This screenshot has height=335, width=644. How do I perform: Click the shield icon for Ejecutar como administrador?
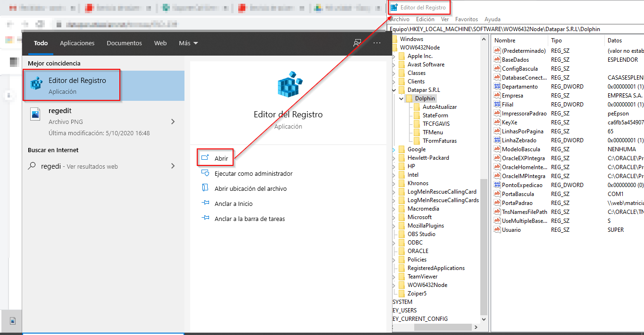205,173
